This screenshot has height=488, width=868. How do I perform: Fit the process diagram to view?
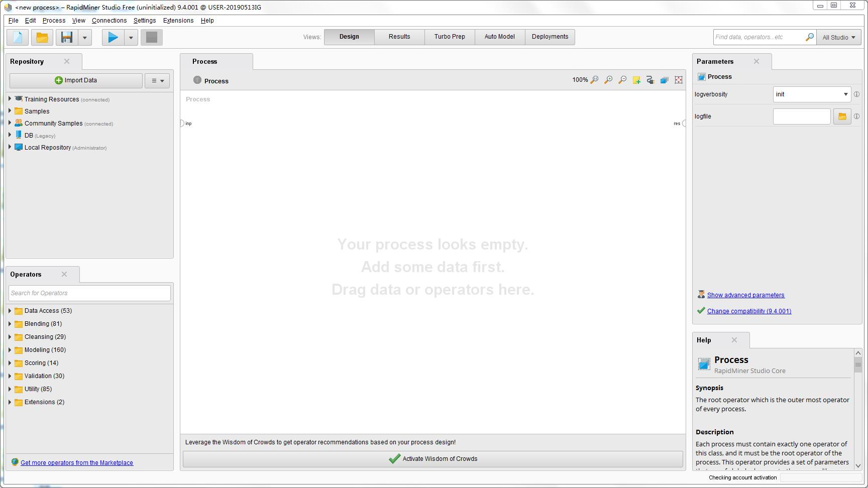pos(678,80)
